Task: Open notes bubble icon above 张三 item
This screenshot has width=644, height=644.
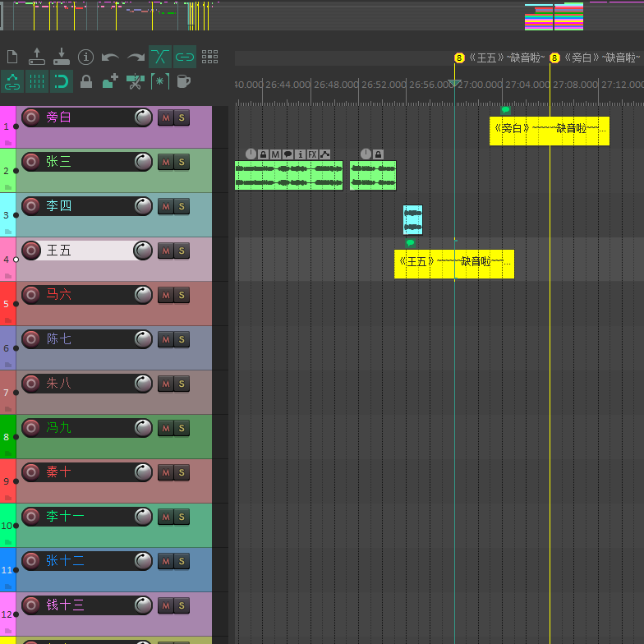Action: pos(287,154)
